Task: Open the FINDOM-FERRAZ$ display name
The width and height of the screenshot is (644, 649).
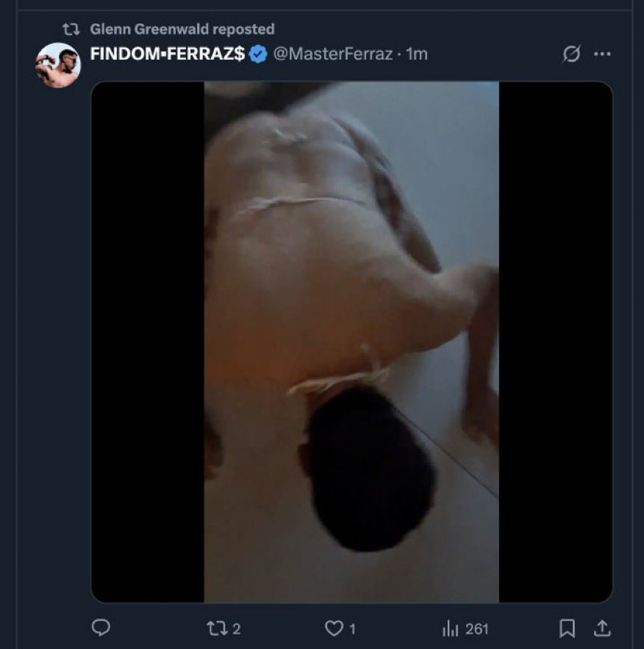Action: (x=168, y=54)
